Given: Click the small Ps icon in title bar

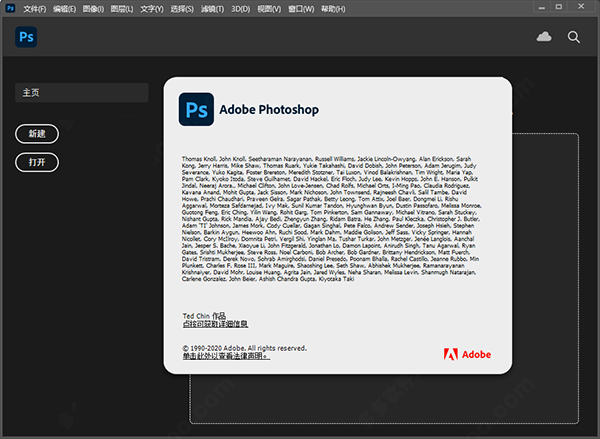Looking at the screenshot, I should (x=9, y=8).
